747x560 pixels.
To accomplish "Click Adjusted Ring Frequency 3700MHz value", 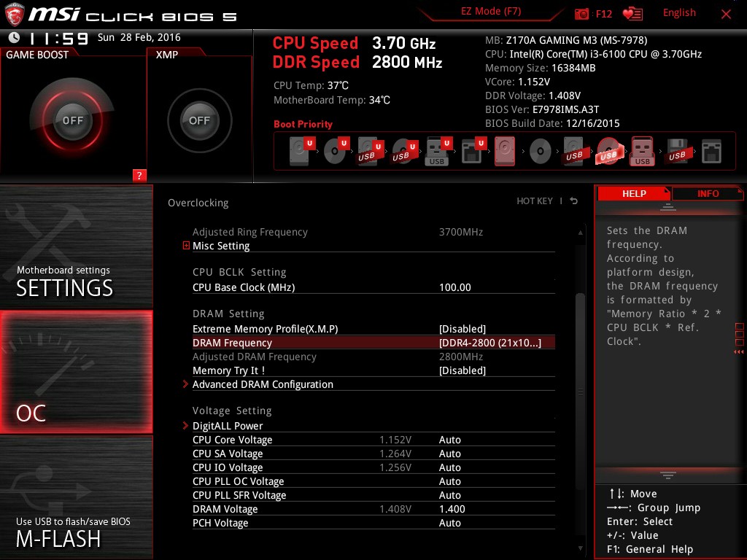I will (x=461, y=232).
